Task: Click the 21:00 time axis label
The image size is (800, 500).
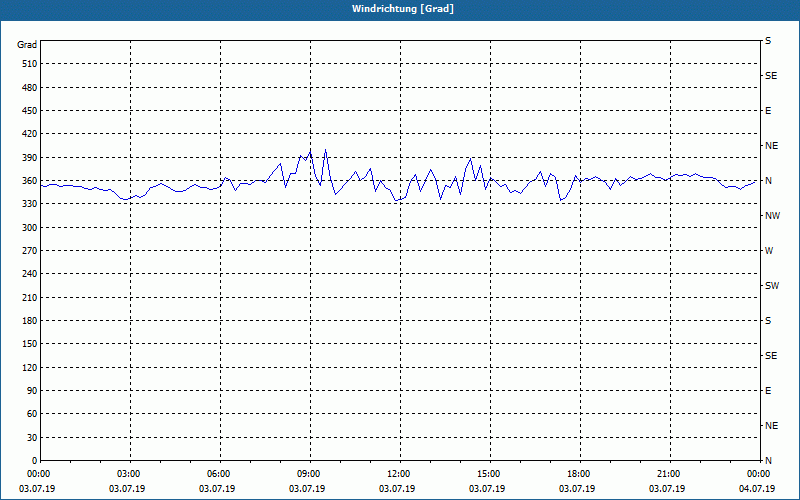Action: pyautogui.click(x=668, y=474)
